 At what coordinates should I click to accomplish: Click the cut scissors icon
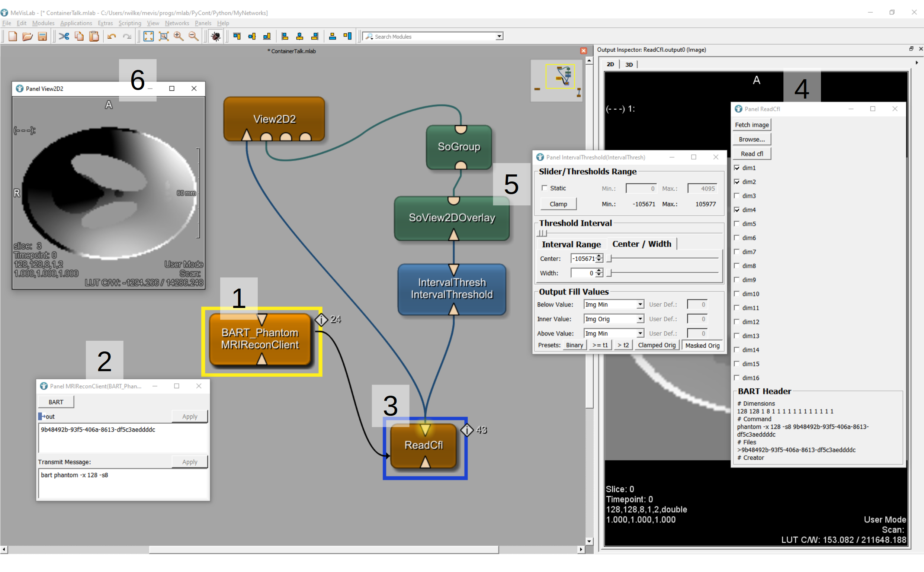(x=64, y=36)
